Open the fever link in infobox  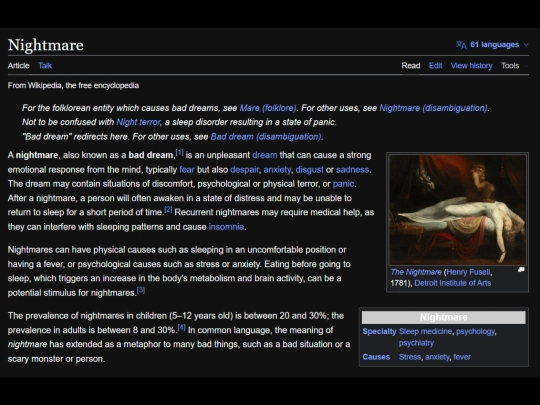[x=462, y=357]
